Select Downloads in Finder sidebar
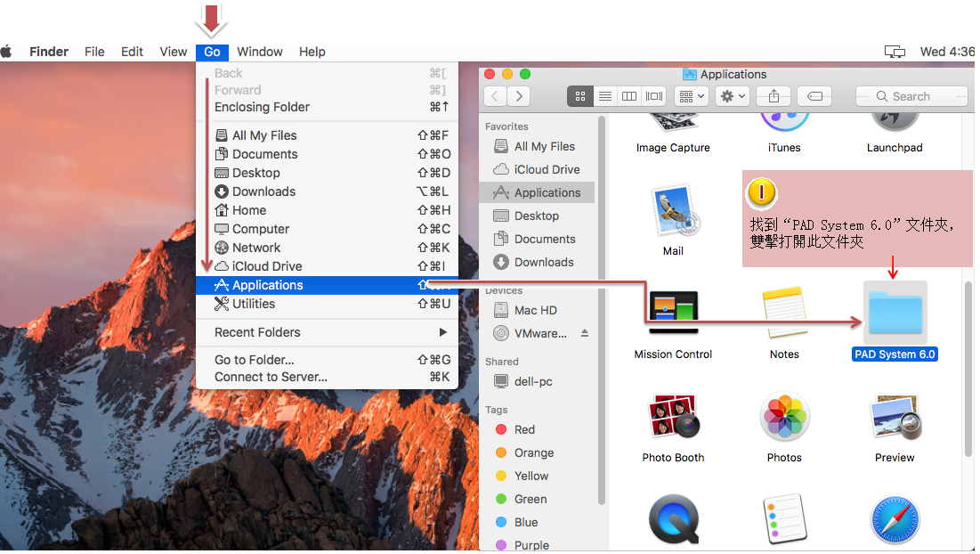 coord(538,262)
